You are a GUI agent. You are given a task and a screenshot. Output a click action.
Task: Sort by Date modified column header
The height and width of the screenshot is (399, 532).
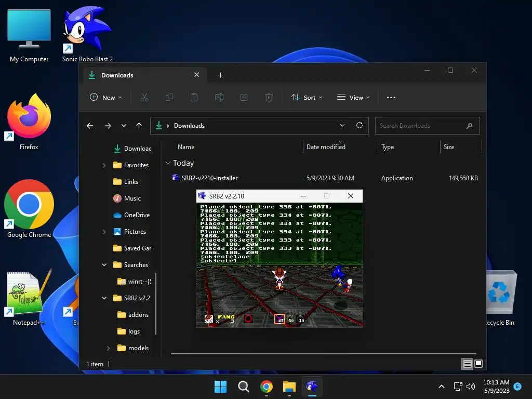[326, 147]
